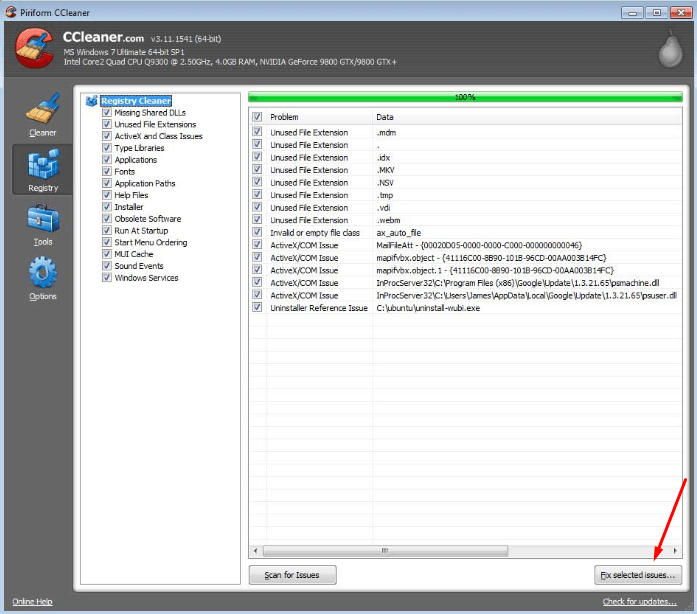Toggle Type Libraries checkbox

[107, 148]
